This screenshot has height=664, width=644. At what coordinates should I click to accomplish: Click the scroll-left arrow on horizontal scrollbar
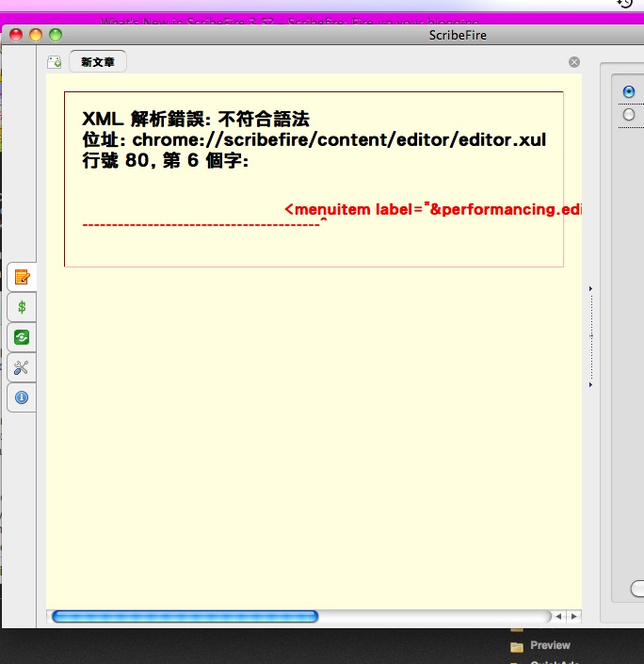pyautogui.click(x=558, y=617)
